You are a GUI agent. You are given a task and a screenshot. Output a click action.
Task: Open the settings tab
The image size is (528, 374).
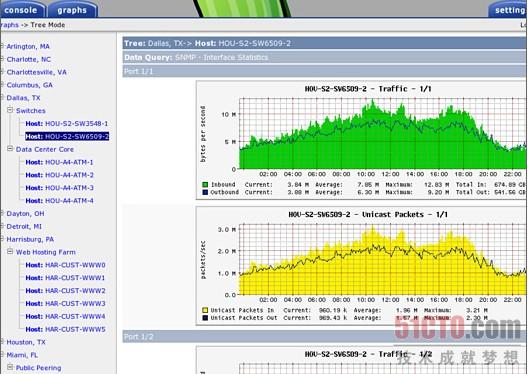click(x=508, y=9)
